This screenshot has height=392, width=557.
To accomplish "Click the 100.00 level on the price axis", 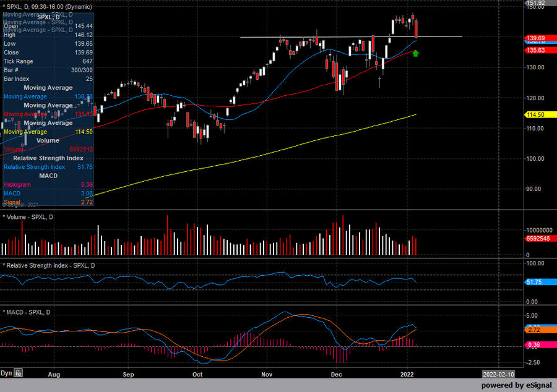I will click(x=535, y=158).
